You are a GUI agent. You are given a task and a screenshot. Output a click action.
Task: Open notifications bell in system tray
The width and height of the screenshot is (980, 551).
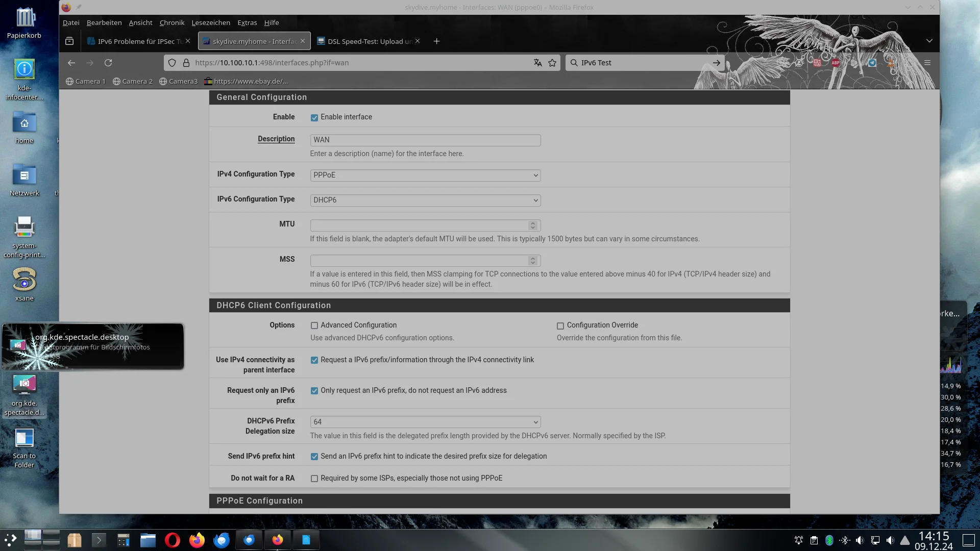click(x=799, y=540)
